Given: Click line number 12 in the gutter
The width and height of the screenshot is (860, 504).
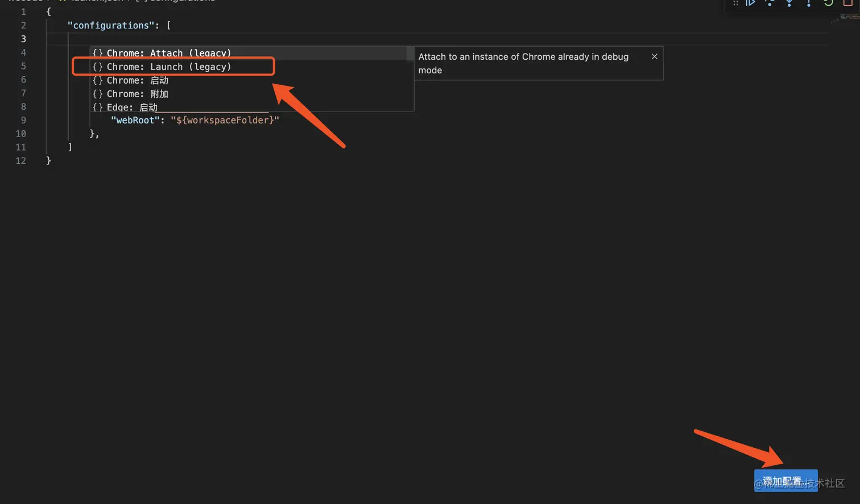Looking at the screenshot, I should pyautogui.click(x=21, y=161).
